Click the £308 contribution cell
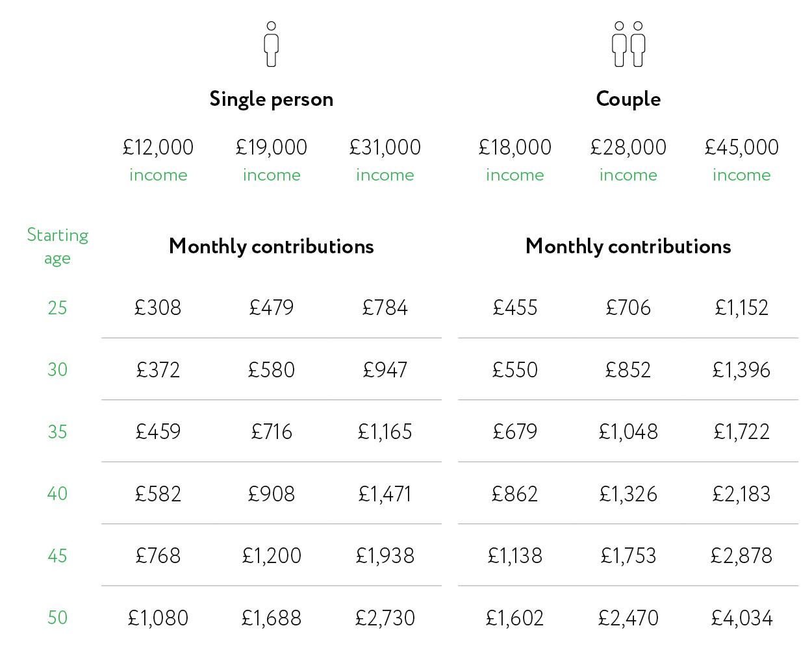 [158, 308]
